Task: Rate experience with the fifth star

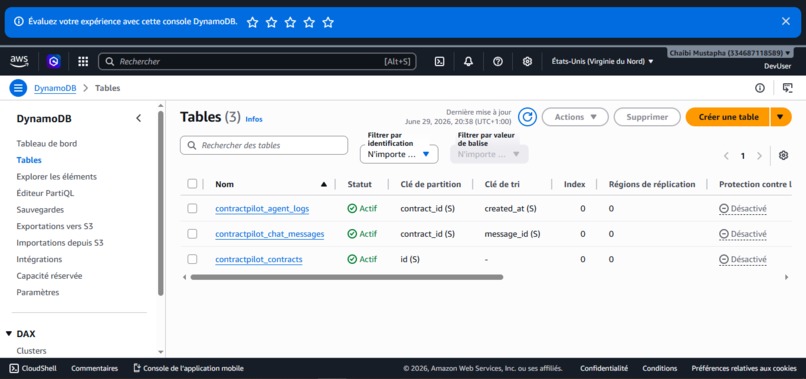Action: 328,22
